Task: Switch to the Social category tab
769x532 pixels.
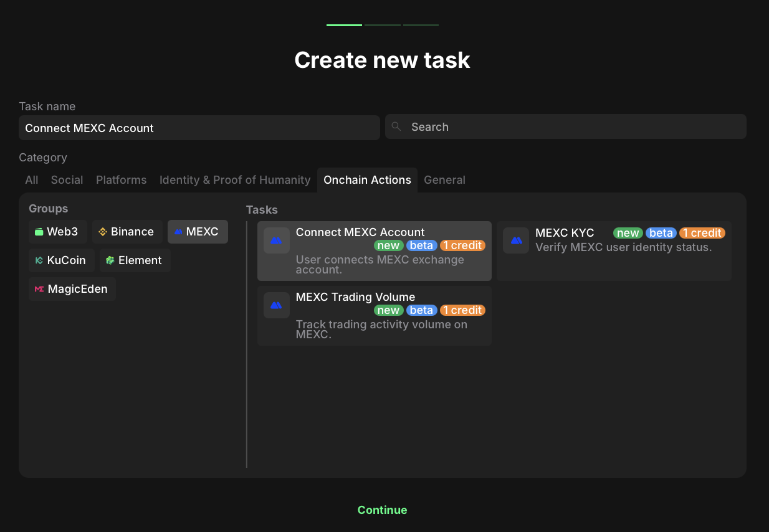Action: pos(67,180)
